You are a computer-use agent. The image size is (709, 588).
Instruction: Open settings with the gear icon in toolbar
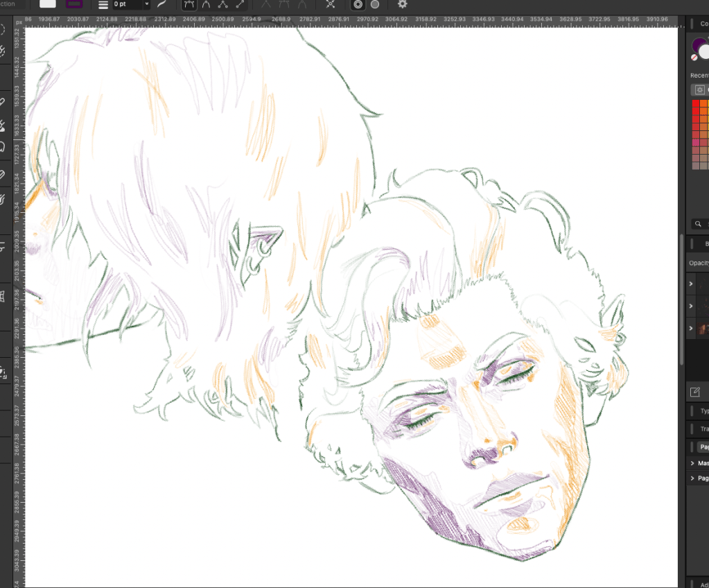pos(402,4)
